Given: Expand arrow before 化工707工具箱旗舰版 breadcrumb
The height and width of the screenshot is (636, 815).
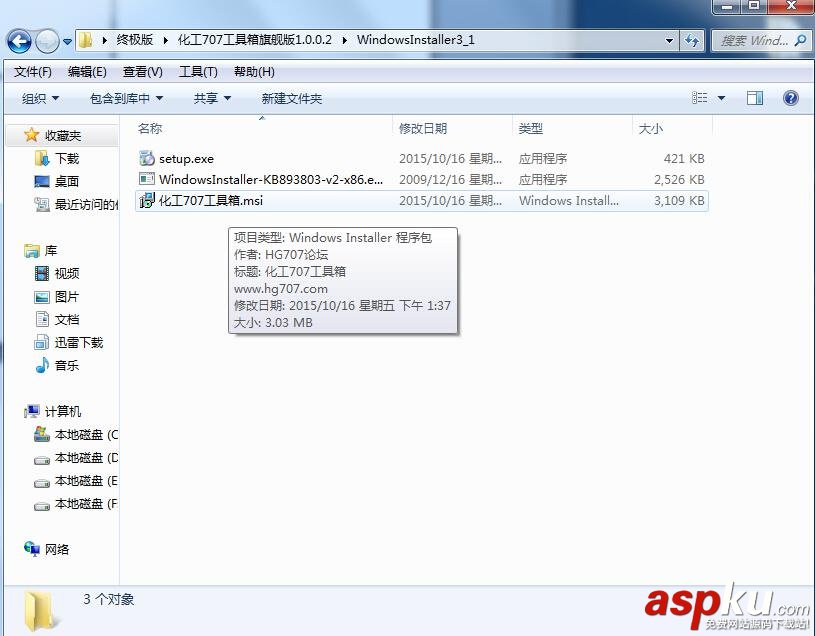Looking at the screenshot, I should [x=166, y=41].
